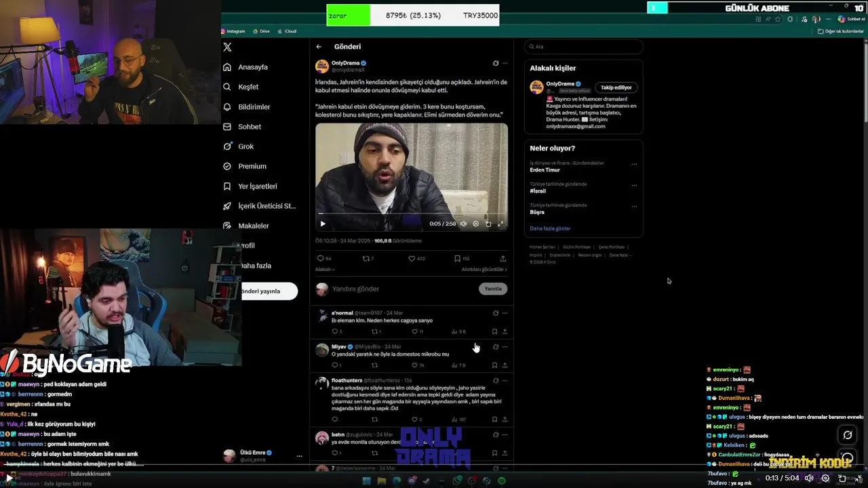Click the X logo in the sidebar
Screen dimensions: 868x488
coord(227,47)
